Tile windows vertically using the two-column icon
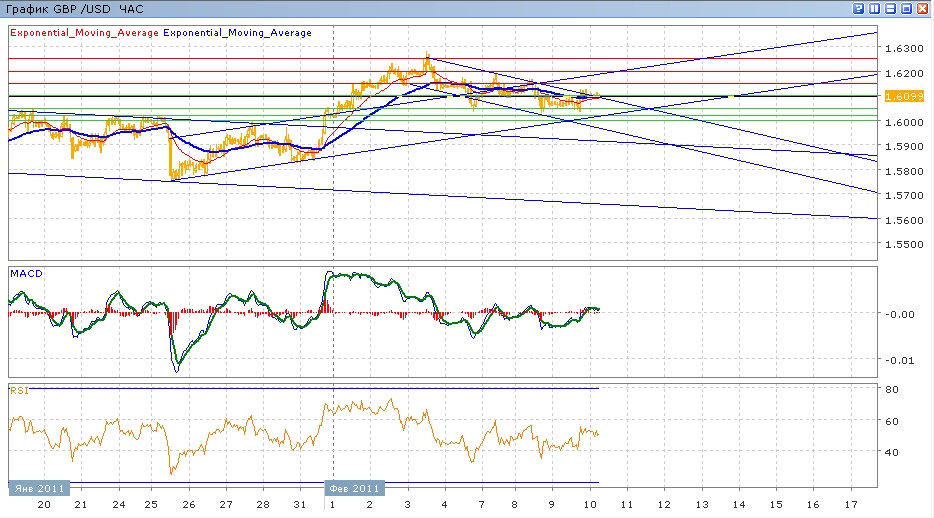934x518 pixels. tap(875, 8)
